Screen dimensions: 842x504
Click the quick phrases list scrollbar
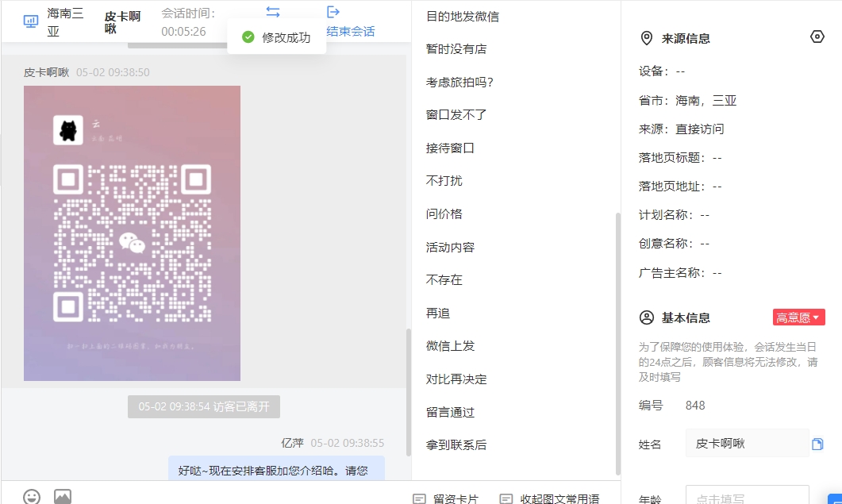[x=617, y=344]
